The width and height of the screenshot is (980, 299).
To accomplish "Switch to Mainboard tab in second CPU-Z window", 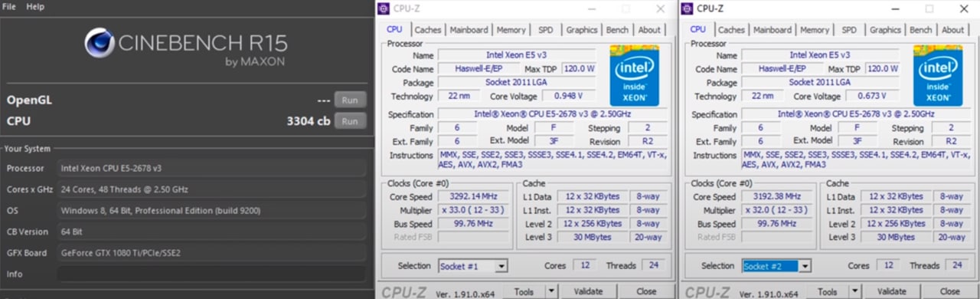I will (x=772, y=30).
